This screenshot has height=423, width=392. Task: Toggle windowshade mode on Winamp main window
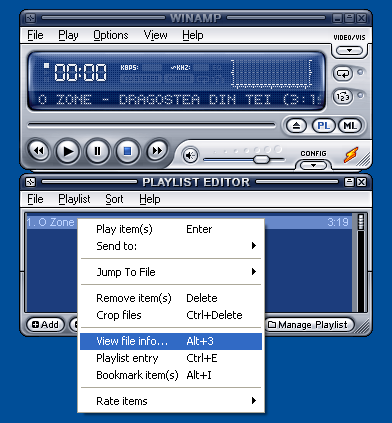349,18
